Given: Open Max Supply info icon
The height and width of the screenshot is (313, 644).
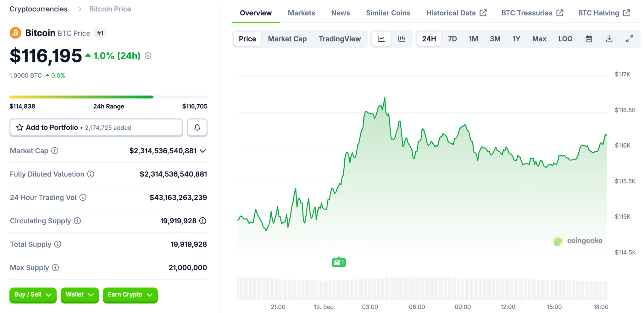Looking at the screenshot, I should coord(55,267).
